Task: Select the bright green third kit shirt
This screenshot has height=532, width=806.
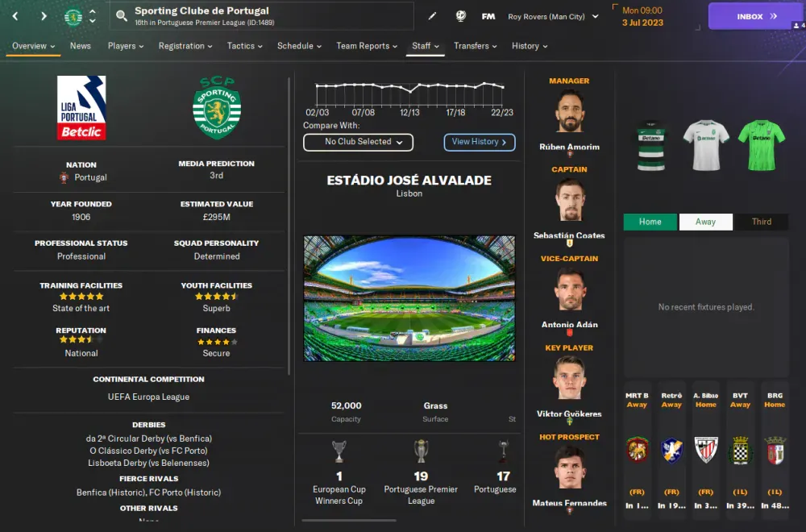Action: point(762,145)
